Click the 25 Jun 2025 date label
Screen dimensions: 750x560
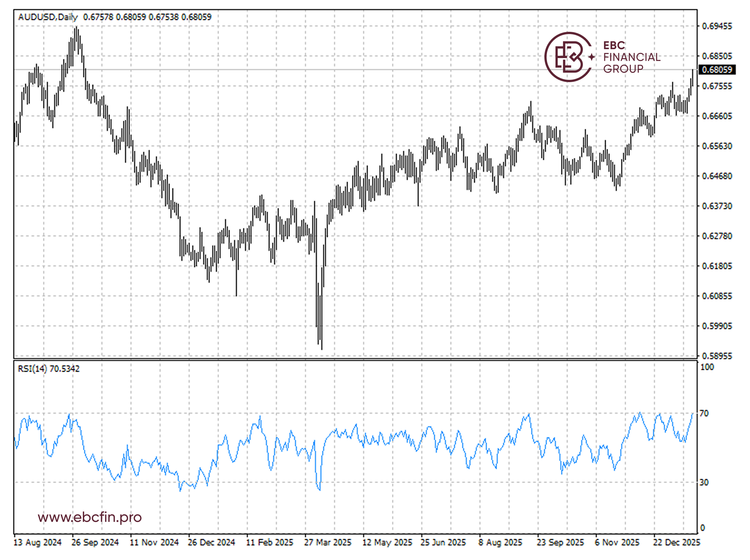coord(443,542)
